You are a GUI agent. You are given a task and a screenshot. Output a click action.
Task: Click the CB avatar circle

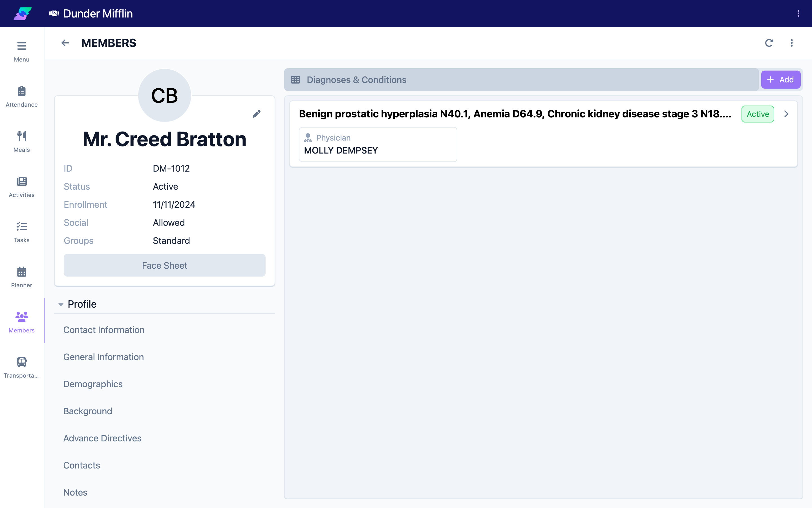point(164,95)
